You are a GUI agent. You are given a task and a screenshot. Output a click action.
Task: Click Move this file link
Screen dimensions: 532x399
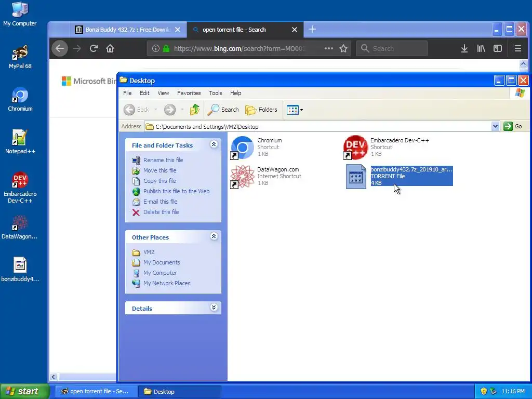click(160, 170)
